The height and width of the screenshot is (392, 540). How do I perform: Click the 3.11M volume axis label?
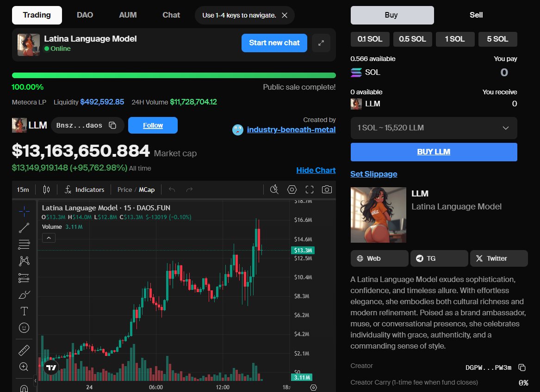(x=302, y=378)
